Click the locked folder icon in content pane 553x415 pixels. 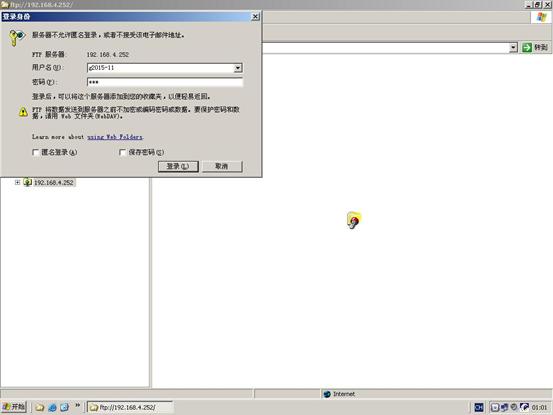(x=353, y=220)
